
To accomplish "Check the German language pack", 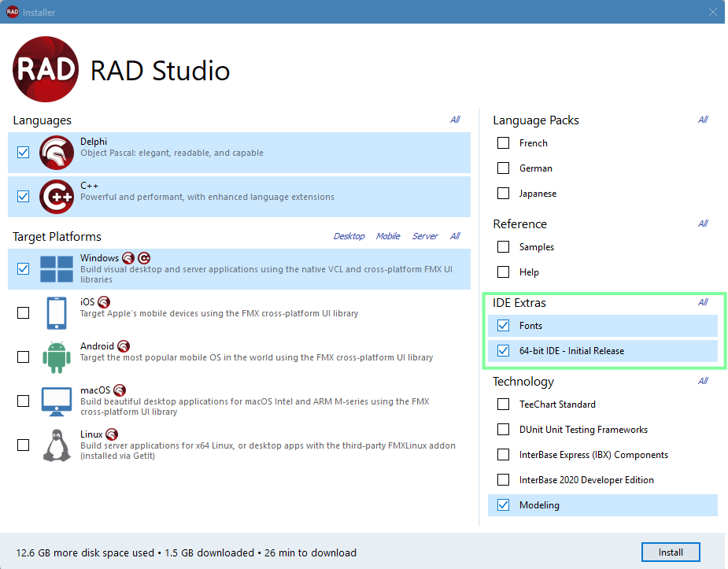I will pos(503,168).
